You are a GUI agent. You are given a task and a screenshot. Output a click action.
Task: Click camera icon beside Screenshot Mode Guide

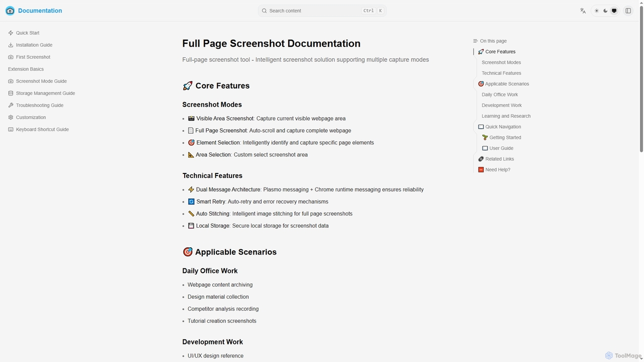(x=11, y=81)
